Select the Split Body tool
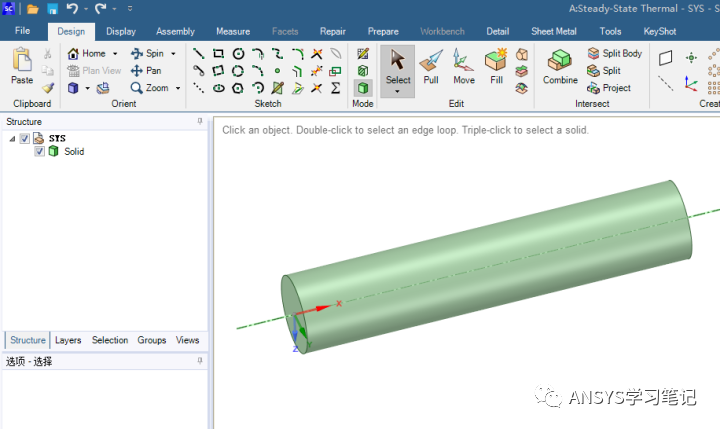Screen dimensions: 720x429 coord(614,53)
